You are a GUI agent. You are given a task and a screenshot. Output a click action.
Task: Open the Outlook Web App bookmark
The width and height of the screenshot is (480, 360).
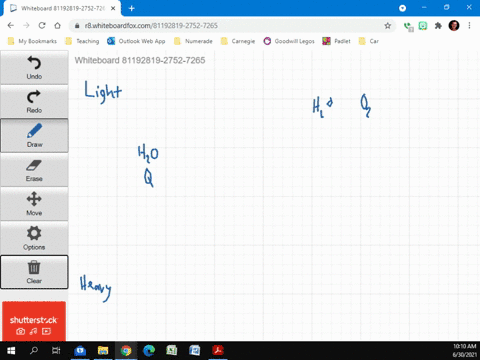point(136,41)
